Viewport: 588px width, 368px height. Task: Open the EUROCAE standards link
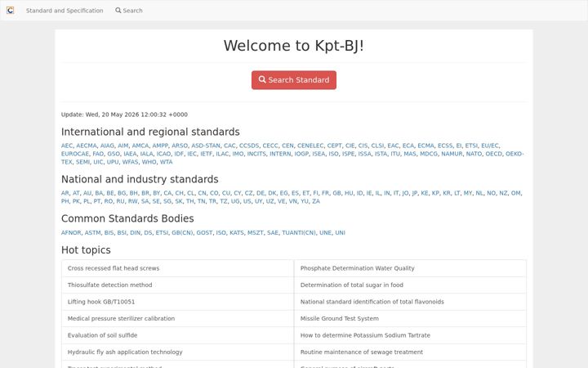click(x=75, y=154)
